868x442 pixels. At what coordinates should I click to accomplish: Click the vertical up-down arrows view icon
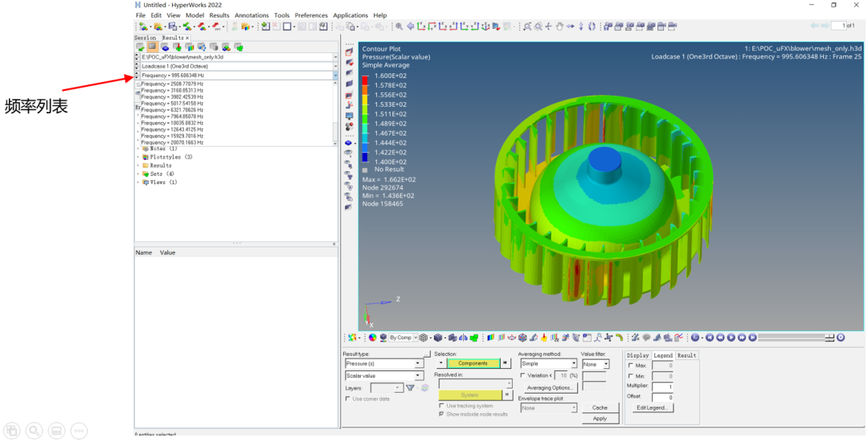coord(581,26)
